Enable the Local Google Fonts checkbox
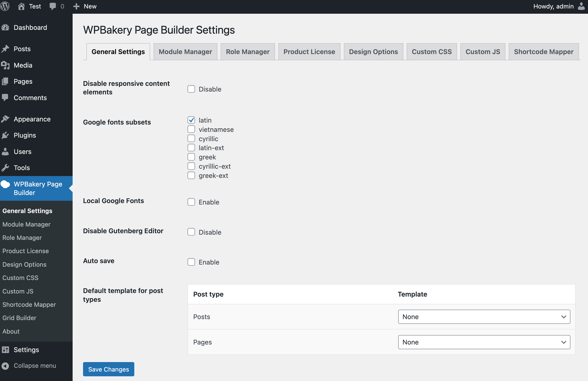The width and height of the screenshot is (588, 381). tap(191, 202)
